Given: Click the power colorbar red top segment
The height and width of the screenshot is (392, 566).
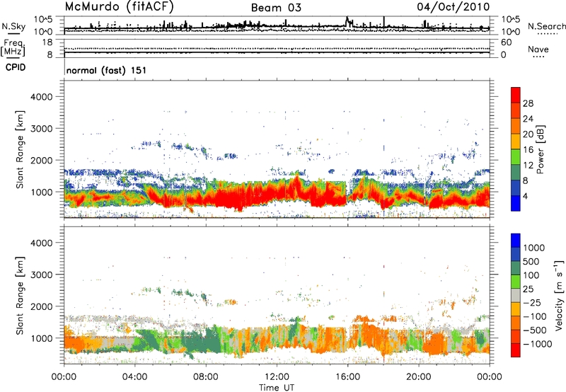Looking at the screenshot, I should click(516, 95).
